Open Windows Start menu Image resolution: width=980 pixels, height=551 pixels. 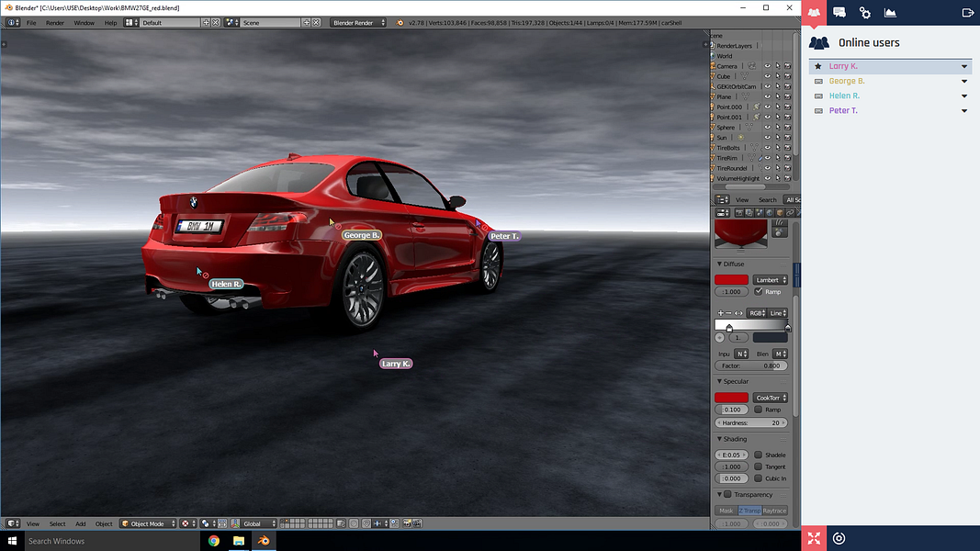point(12,541)
